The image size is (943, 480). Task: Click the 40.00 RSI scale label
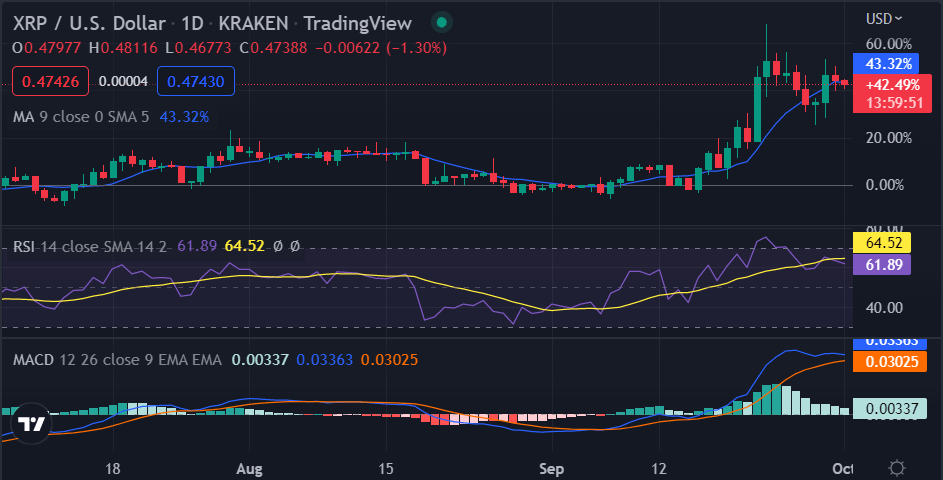pyautogui.click(x=884, y=308)
